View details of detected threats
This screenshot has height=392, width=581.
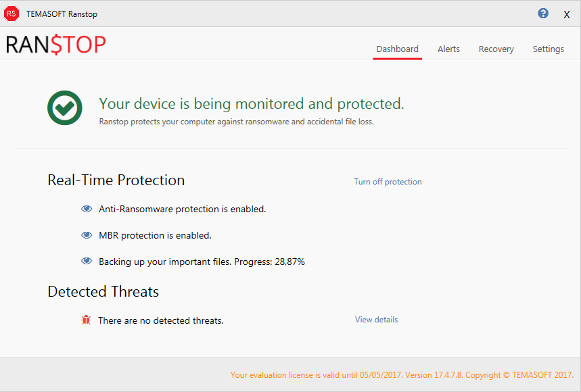376,320
